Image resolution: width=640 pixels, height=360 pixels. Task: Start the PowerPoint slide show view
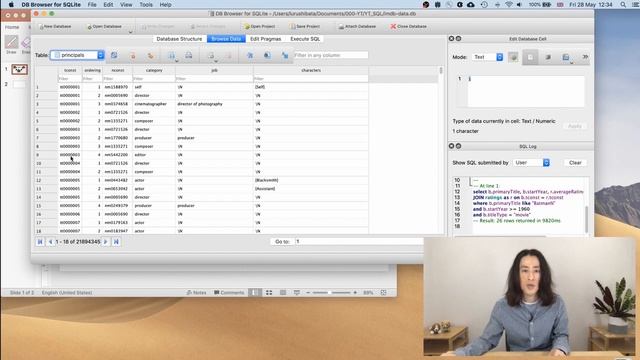tap(297, 293)
